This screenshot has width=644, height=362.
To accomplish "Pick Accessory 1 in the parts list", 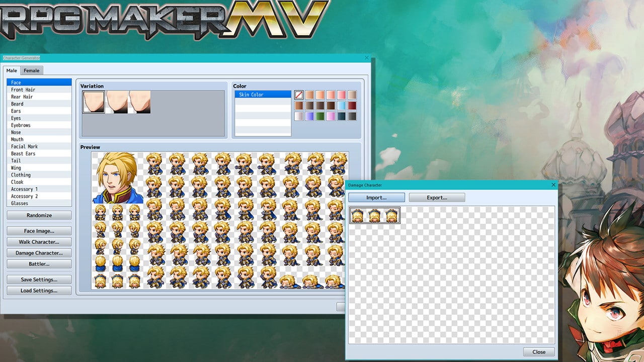I will [x=39, y=189].
